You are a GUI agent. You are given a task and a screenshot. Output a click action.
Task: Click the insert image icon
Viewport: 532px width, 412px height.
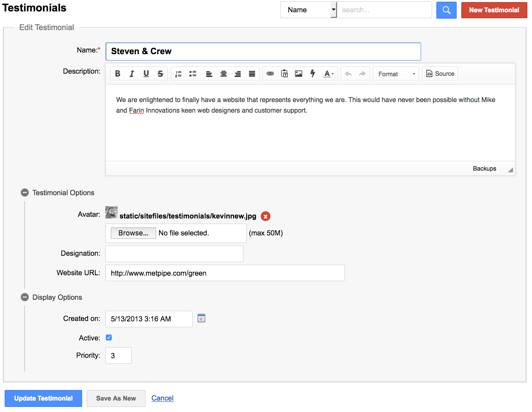[x=298, y=74]
